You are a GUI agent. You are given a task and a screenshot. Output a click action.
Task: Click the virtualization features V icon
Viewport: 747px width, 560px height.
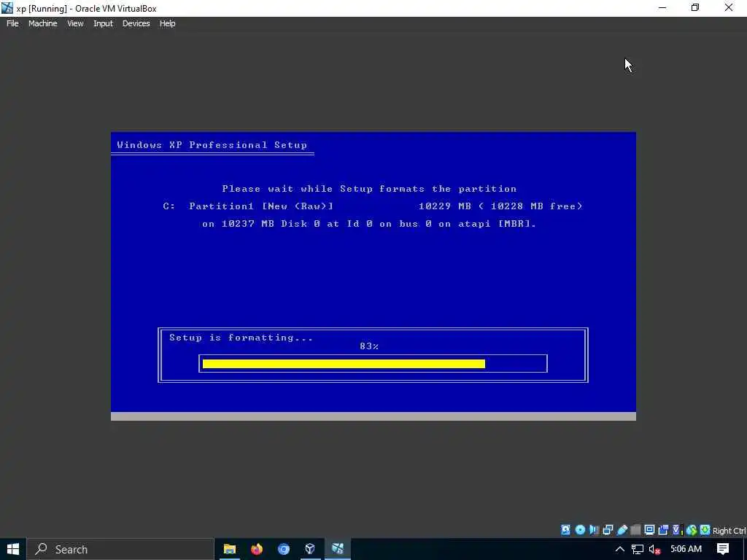(676, 530)
